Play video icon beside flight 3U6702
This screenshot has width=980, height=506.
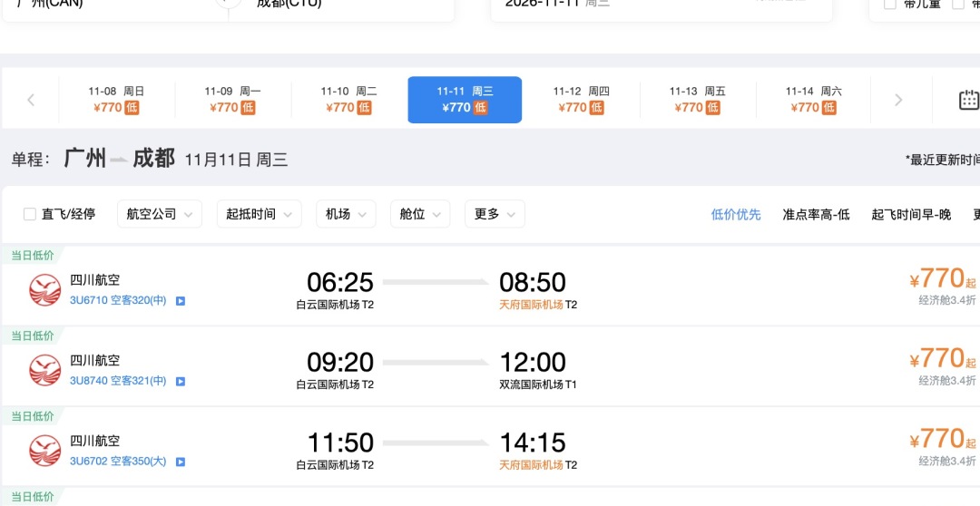pyautogui.click(x=181, y=462)
